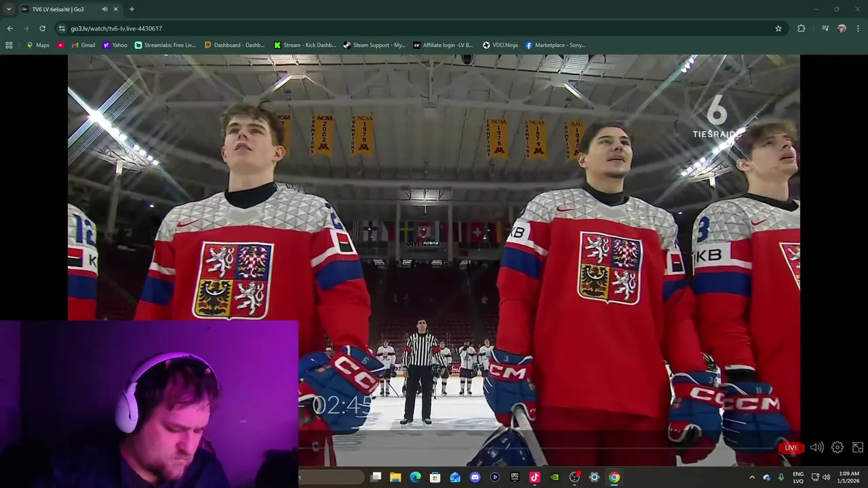
Task: Open TikTok app from the taskbar
Action: tap(534, 477)
